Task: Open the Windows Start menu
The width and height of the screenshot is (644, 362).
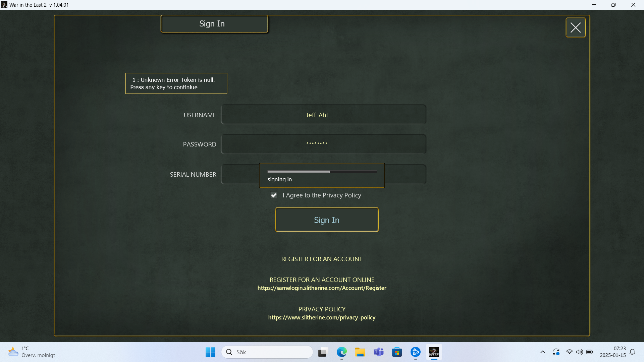Action: pos(211,352)
